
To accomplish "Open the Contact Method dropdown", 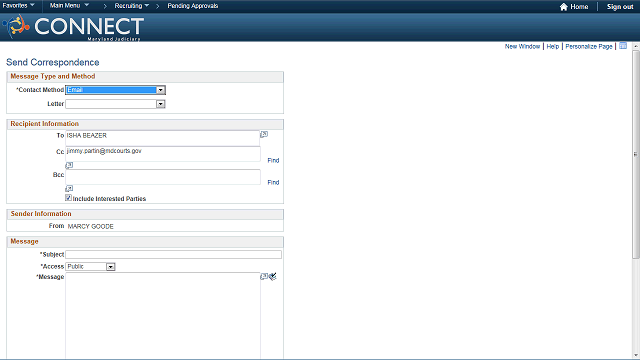I will click(x=116, y=90).
